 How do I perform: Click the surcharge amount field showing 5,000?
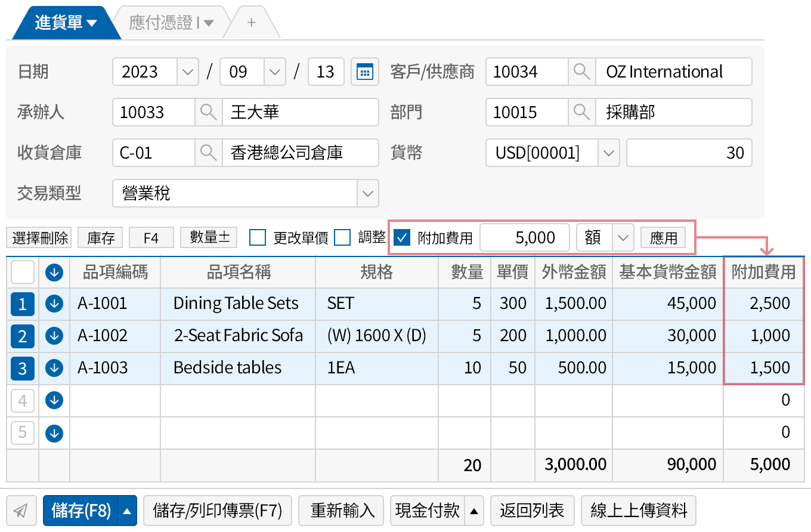[525, 237]
